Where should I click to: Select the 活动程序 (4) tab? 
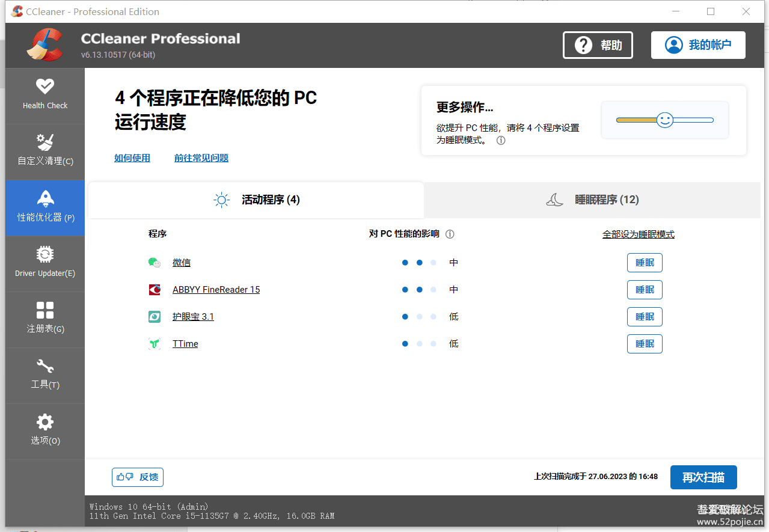tap(257, 200)
